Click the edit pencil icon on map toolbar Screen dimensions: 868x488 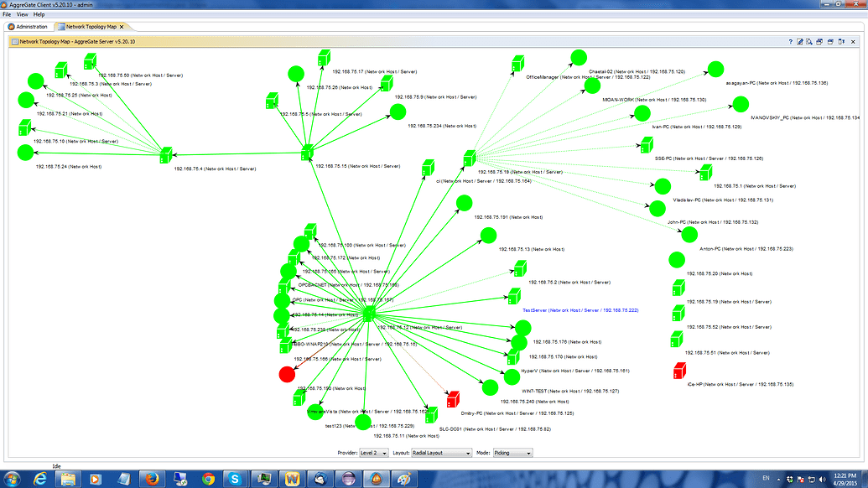click(800, 41)
